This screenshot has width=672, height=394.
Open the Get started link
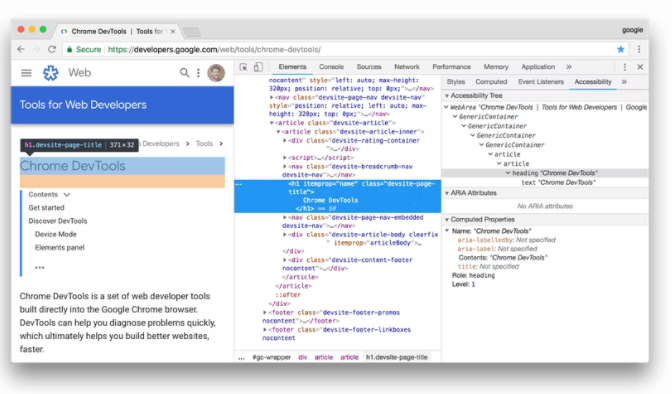click(x=46, y=208)
